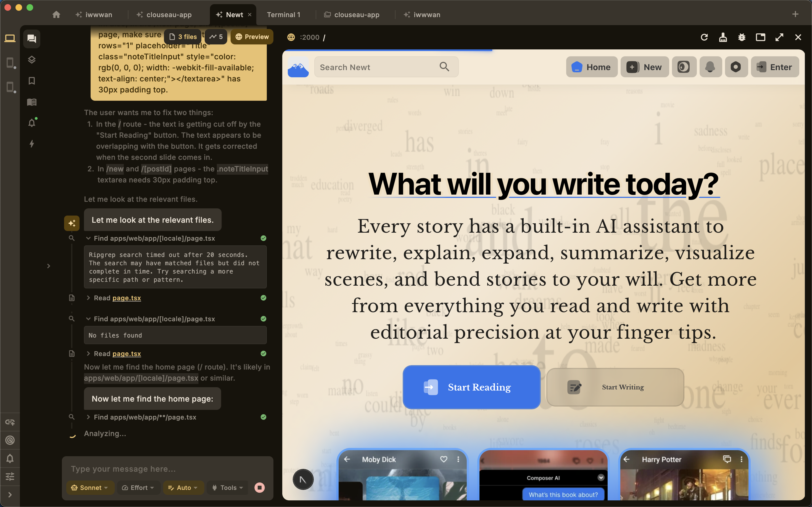Open the chat panel icon
Image resolution: width=812 pixels, height=507 pixels.
tap(32, 39)
